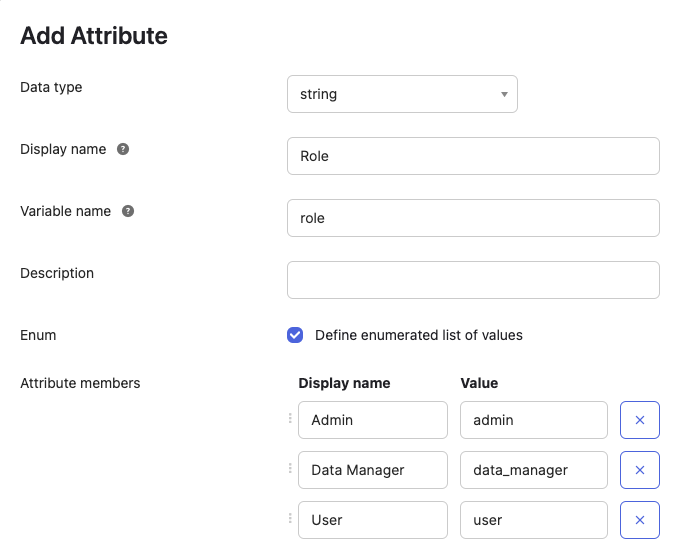Uncheck the Enum enumerated list checkbox
This screenshot has height=548, width=679.
295,335
